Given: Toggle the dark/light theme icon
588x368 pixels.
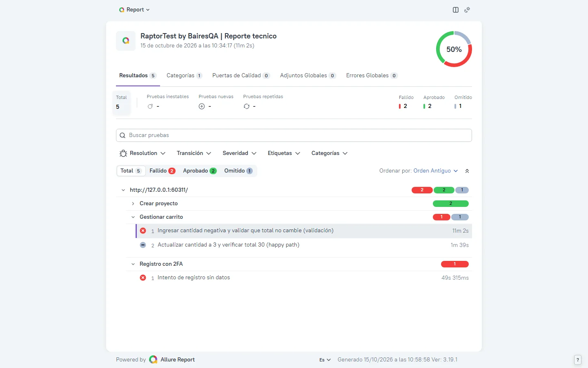Looking at the screenshot, I should [467, 10].
